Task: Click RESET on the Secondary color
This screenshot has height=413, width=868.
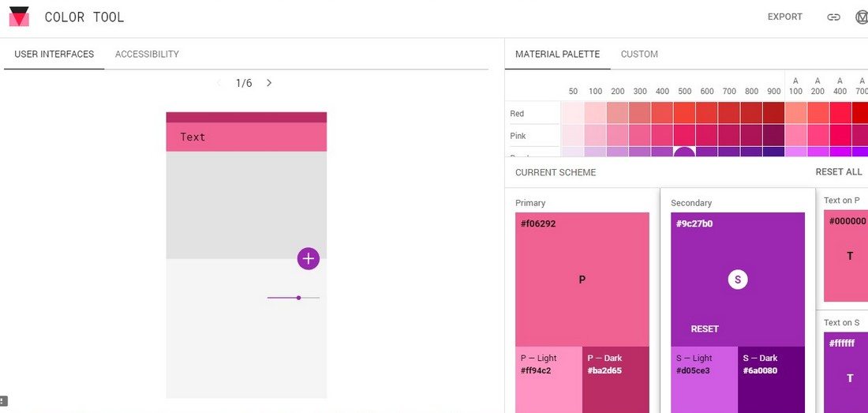Action: point(705,329)
